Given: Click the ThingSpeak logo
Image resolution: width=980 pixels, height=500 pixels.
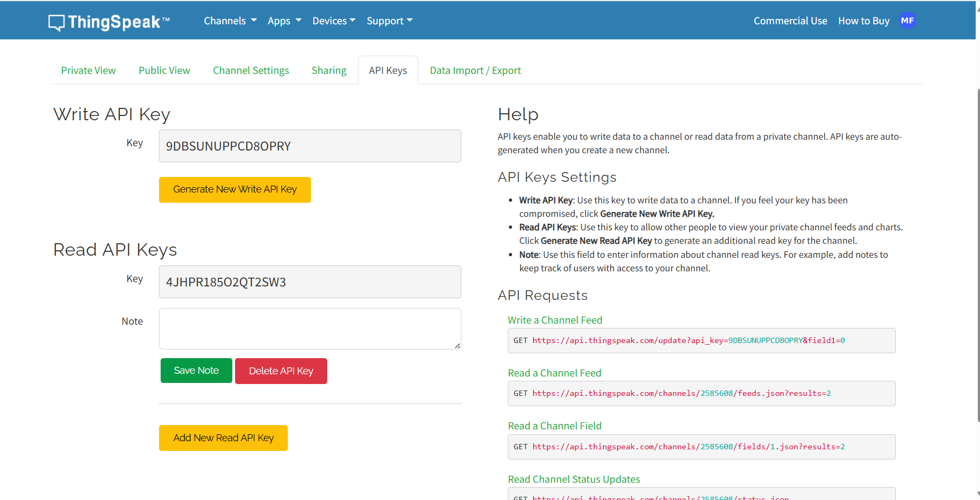Looking at the screenshot, I should [109, 22].
